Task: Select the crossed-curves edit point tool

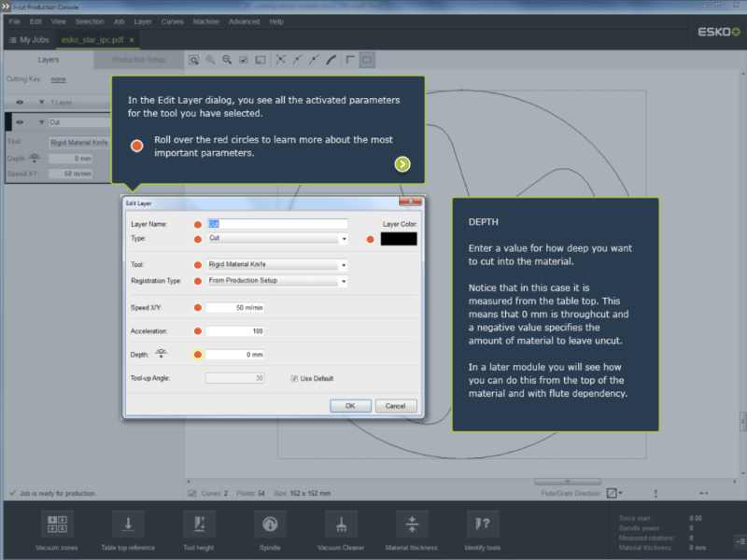Action: point(281,60)
